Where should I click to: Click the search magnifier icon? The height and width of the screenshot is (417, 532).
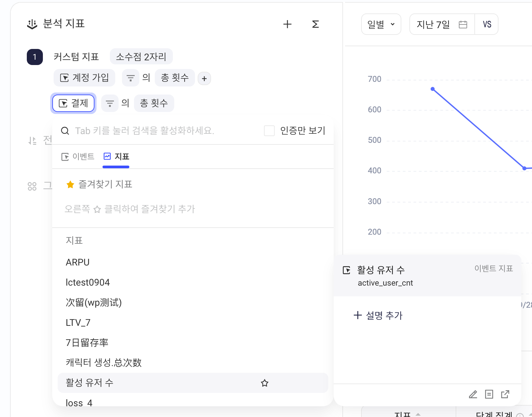(65, 131)
